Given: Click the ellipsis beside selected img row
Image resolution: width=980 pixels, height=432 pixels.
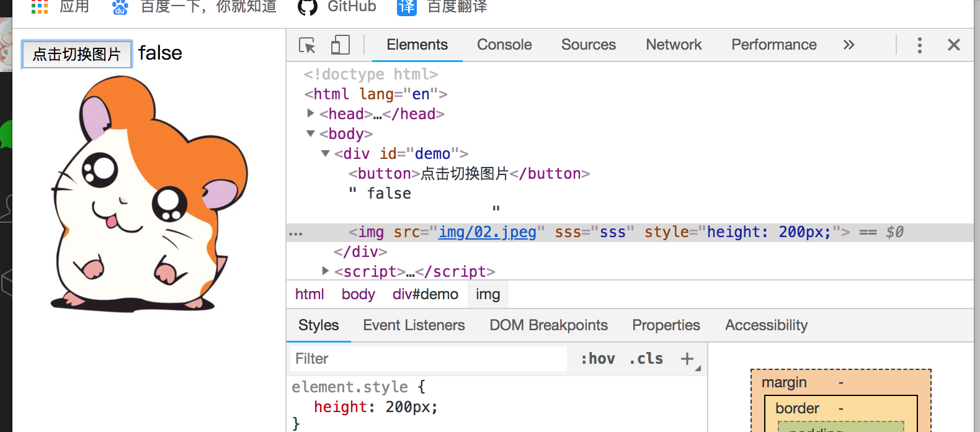Looking at the screenshot, I should click(296, 234).
